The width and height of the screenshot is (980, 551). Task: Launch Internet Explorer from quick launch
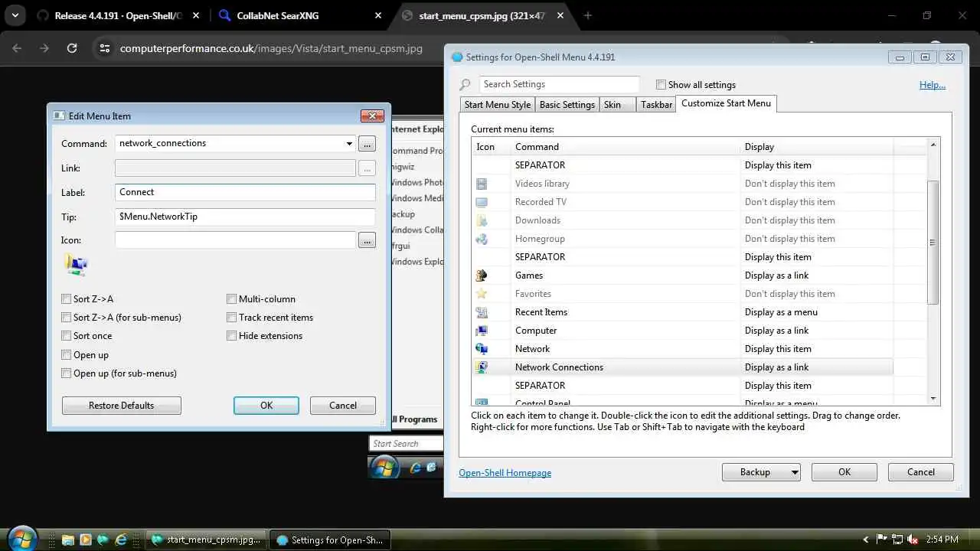click(x=121, y=540)
